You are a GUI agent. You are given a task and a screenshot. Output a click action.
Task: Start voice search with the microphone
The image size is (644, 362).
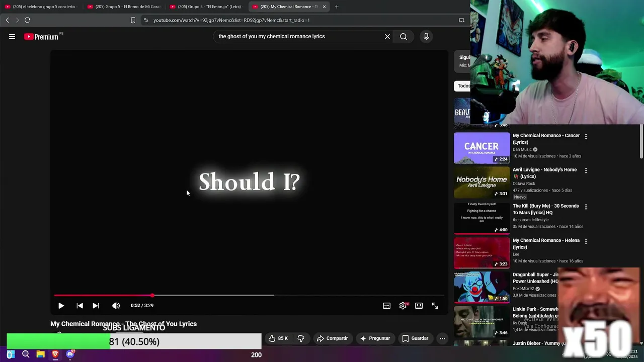pyautogui.click(x=426, y=36)
